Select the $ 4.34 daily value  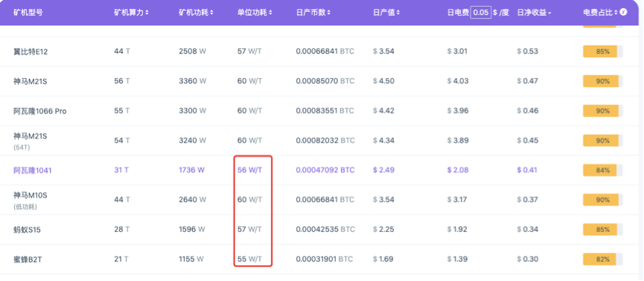pyautogui.click(x=383, y=141)
